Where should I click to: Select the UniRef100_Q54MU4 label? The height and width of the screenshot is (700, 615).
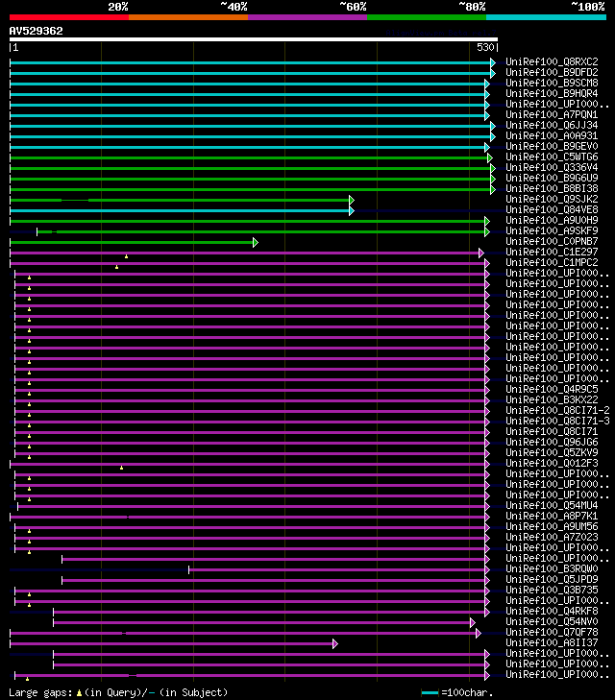[552, 505]
